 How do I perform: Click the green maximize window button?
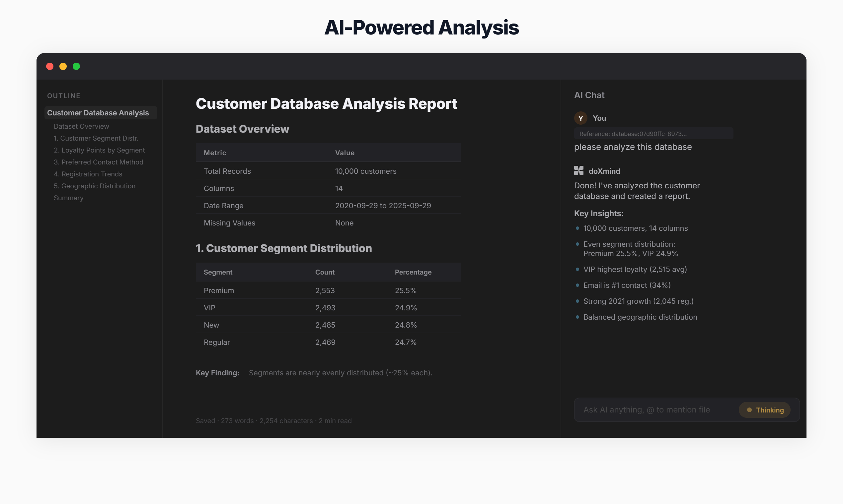[76, 66]
